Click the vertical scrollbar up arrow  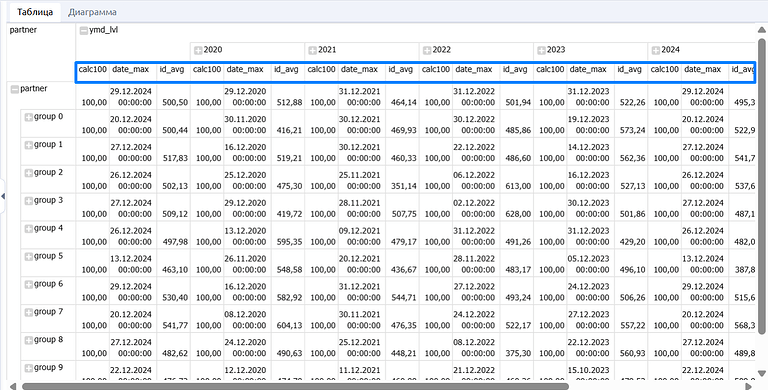click(762, 30)
